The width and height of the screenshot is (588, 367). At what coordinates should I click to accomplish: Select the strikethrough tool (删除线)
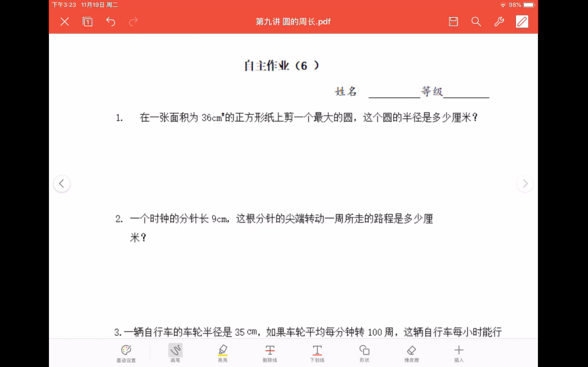[270, 354]
